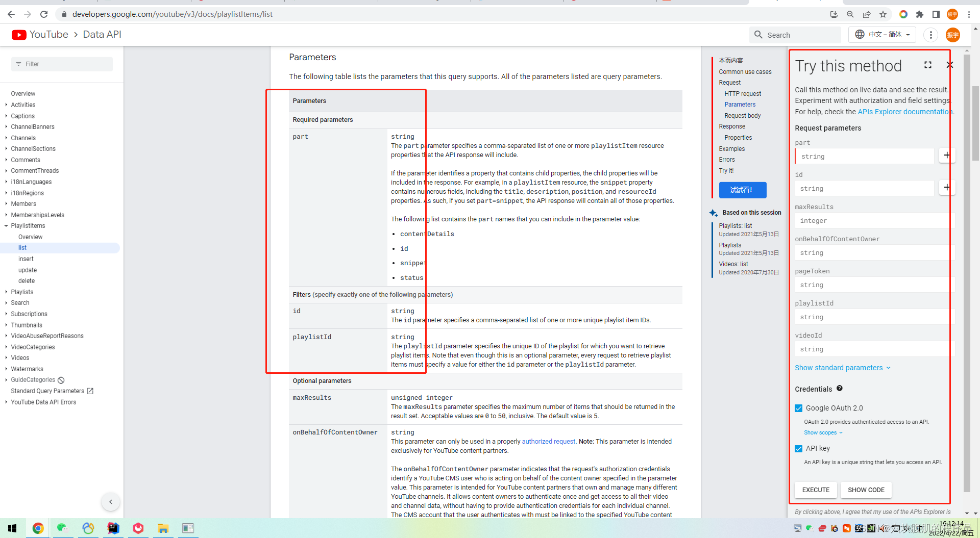The image size is (980, 538).
Task: Jump to Errors section
Action: pyautogui.click(x=727, y=160)
